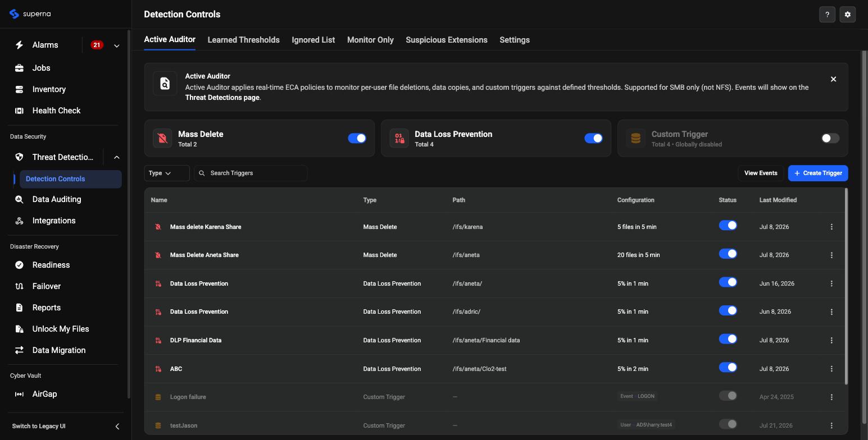This screenshot has height=440, width=868.
Task: Toggle status for /ifs/adric/ DLP trigger
Action: coord(728,310)
